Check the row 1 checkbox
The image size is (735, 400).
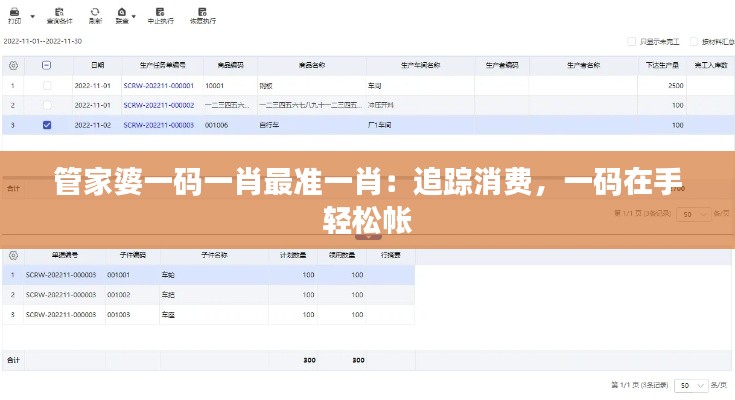tap(47, 86)
